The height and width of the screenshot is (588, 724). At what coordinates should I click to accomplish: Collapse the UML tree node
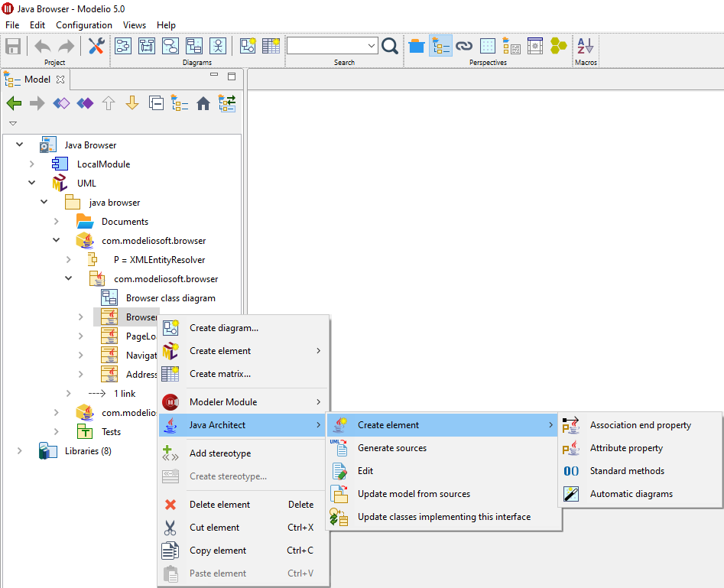32,183
